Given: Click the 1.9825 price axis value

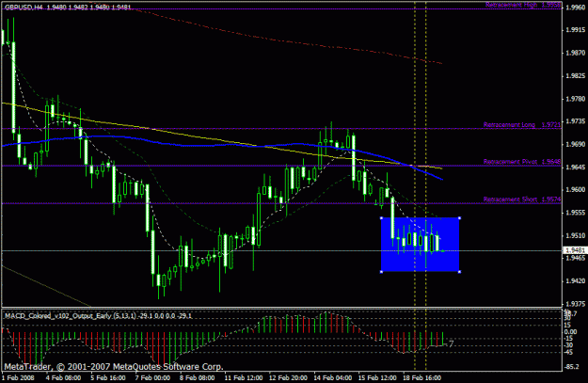Looking at the screenshot, I should [575, 76].
